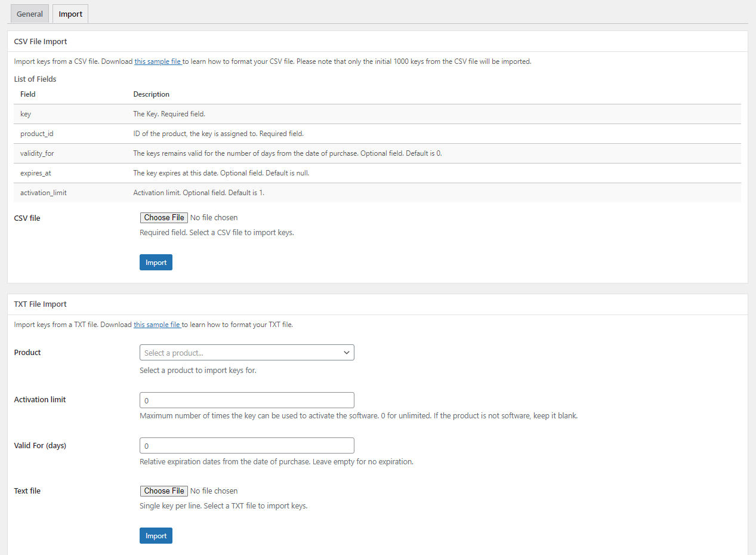Click the expires_at field row
Image resolution: width=756 pixels, height=555 pixels.
click(x=377, y=173)
